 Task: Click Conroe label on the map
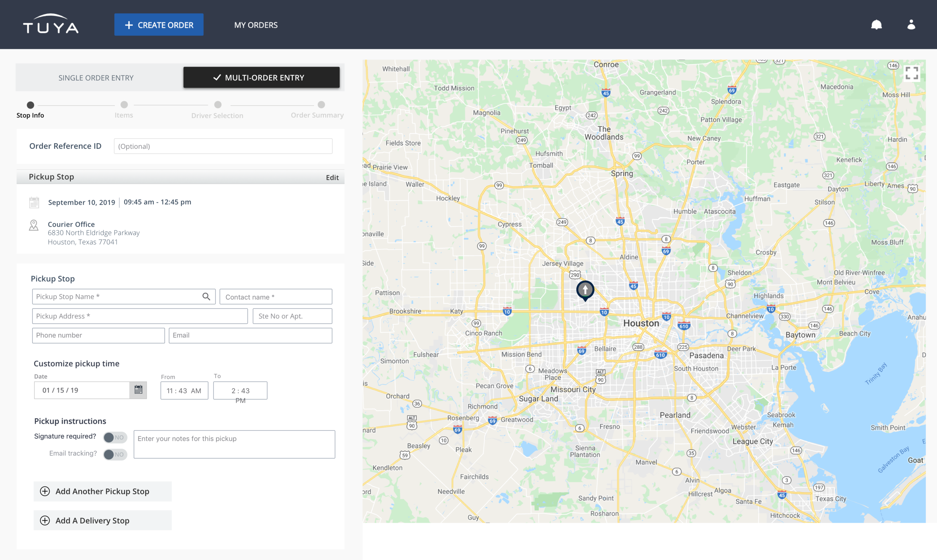(606, 64)
